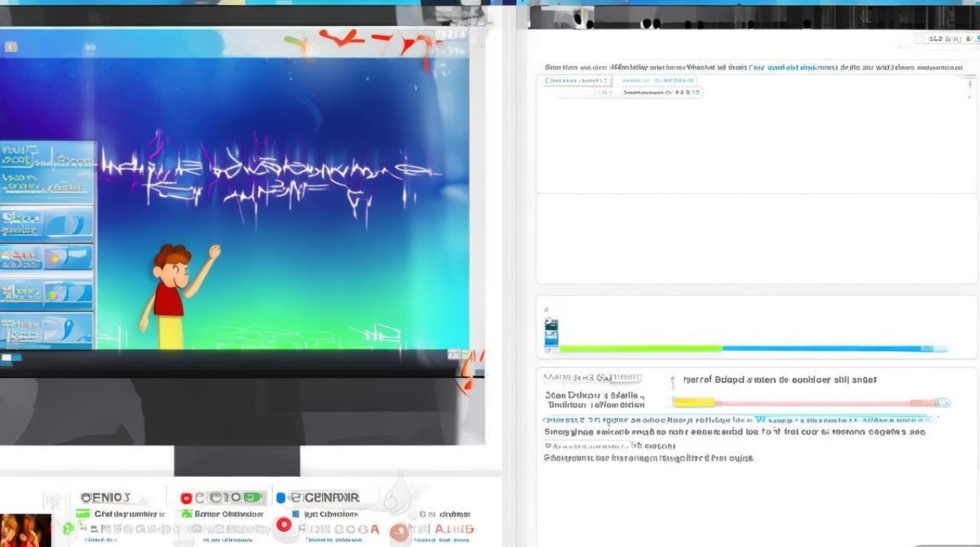Click the green and blue progress bar
Screen dimensions: 980x547
pos(753,349)
